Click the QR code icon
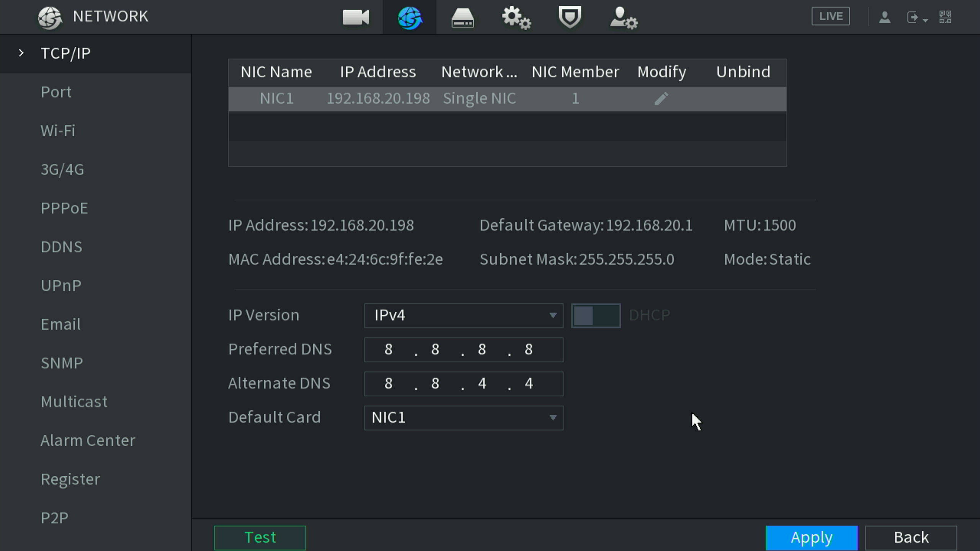This screenshot has height=551, width=980. pos(945,17)
